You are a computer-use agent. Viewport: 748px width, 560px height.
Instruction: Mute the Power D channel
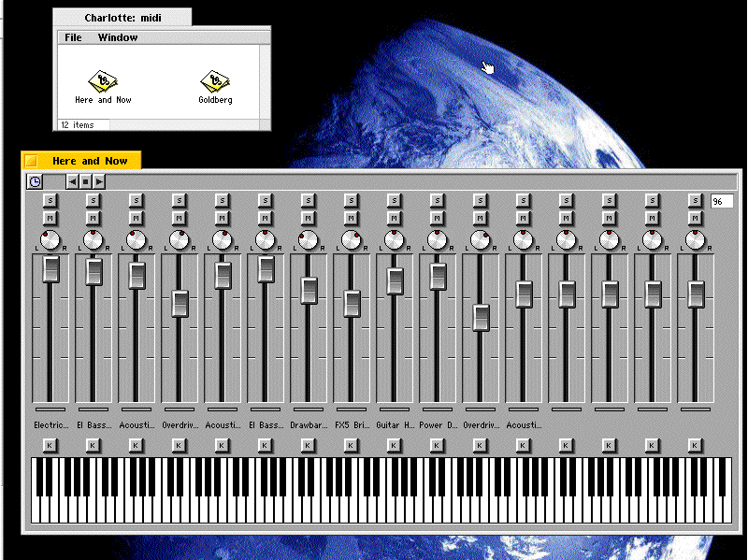[438, 218]
